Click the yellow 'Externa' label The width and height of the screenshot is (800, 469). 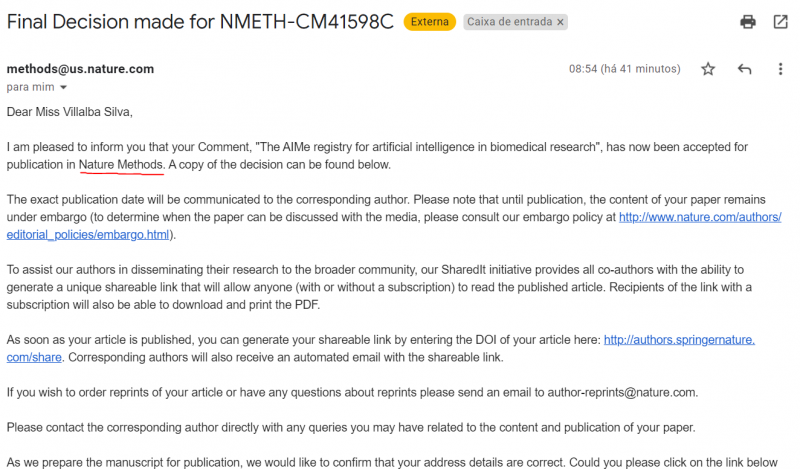coord(430,22)
